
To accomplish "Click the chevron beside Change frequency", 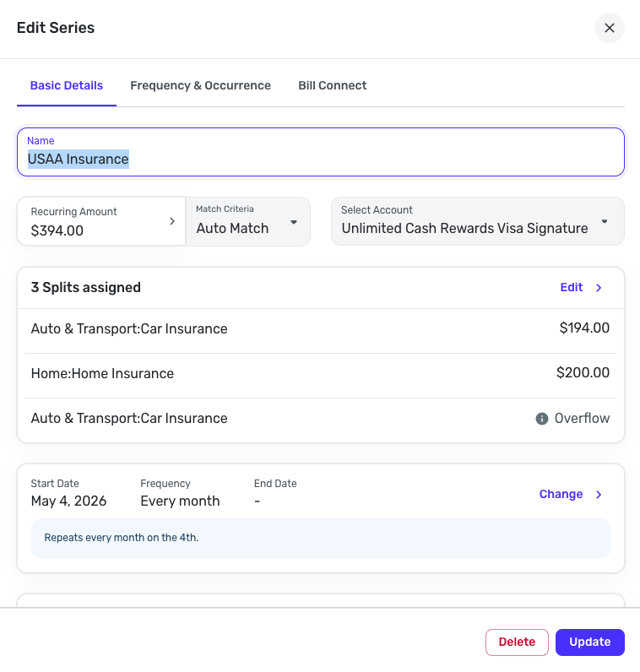I will tap(599, 495).
